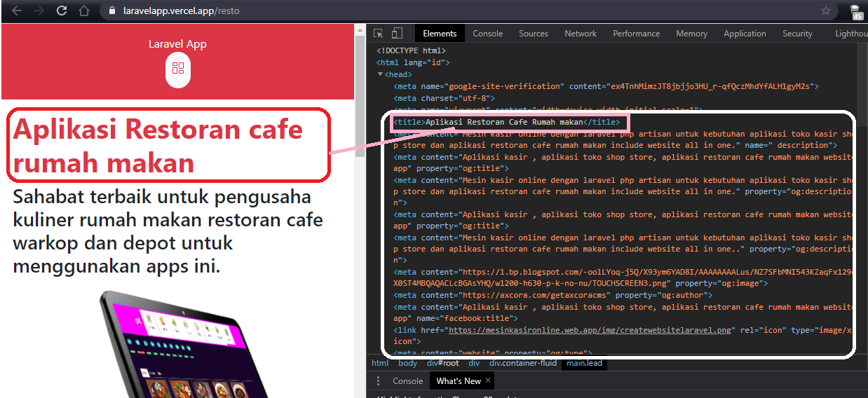Open the browser home page icon
Image resolution: width=868 pixels, height=398 pixels.
click(x=84, y=11)
